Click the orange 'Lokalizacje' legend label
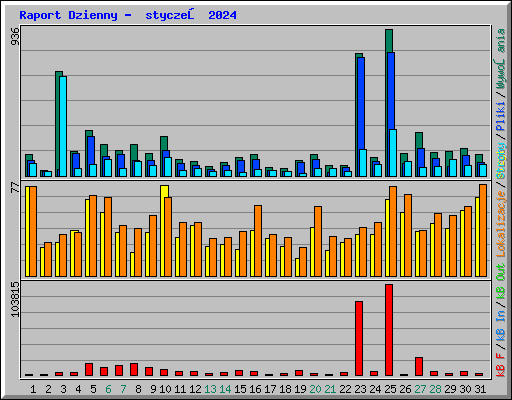Viewport: 512px width, 400px height. pyautogui.click(x=500, y=223)
